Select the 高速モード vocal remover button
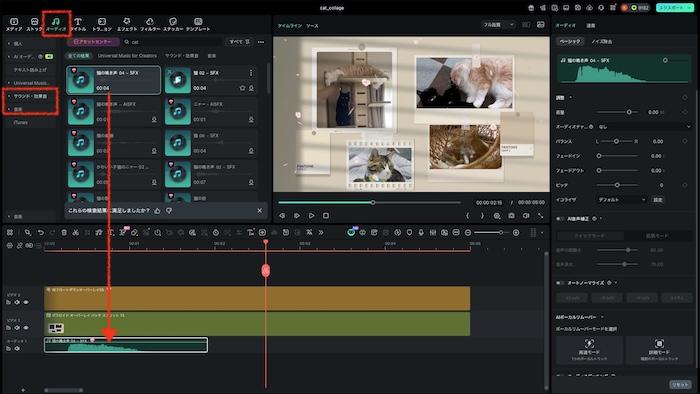This screenshot has height=394, width=700. 589,349
